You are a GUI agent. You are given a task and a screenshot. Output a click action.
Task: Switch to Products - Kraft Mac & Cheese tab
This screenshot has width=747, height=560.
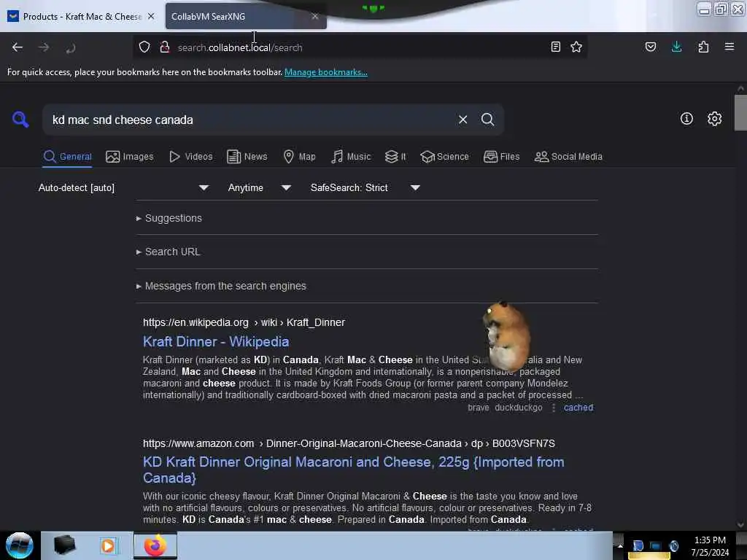[82, 17]
